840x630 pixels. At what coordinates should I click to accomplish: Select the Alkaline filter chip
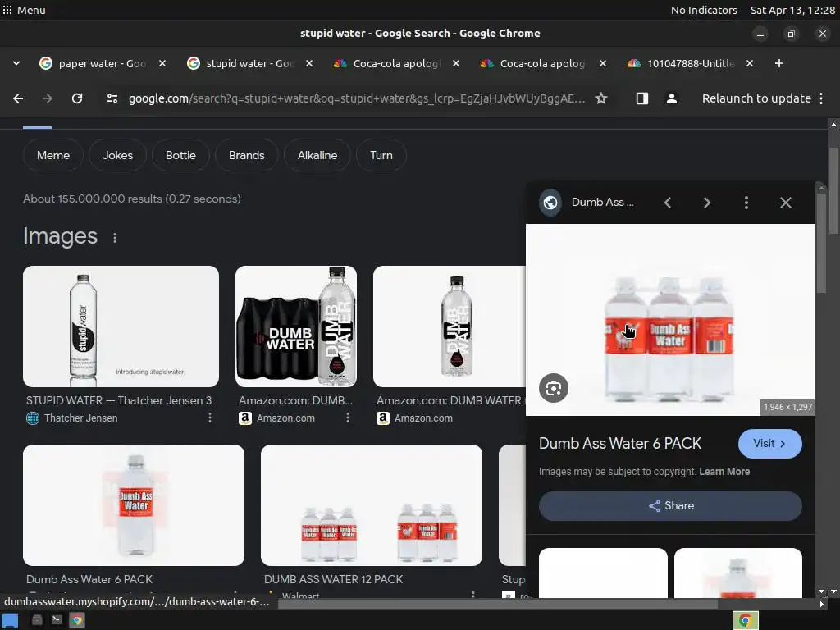317,155
